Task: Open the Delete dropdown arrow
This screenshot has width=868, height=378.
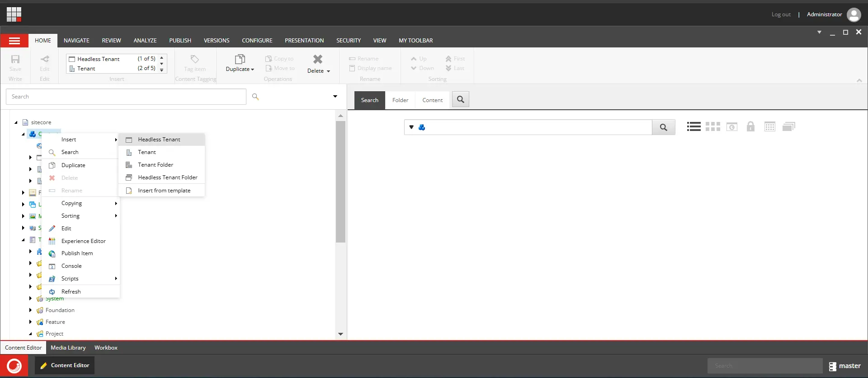Action: (x=328, y=71)
